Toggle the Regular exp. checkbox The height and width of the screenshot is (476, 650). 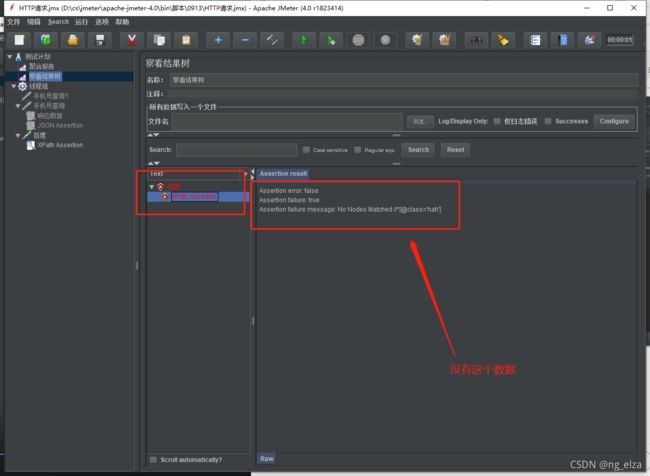pyautogui.click(x=357, y=150)
